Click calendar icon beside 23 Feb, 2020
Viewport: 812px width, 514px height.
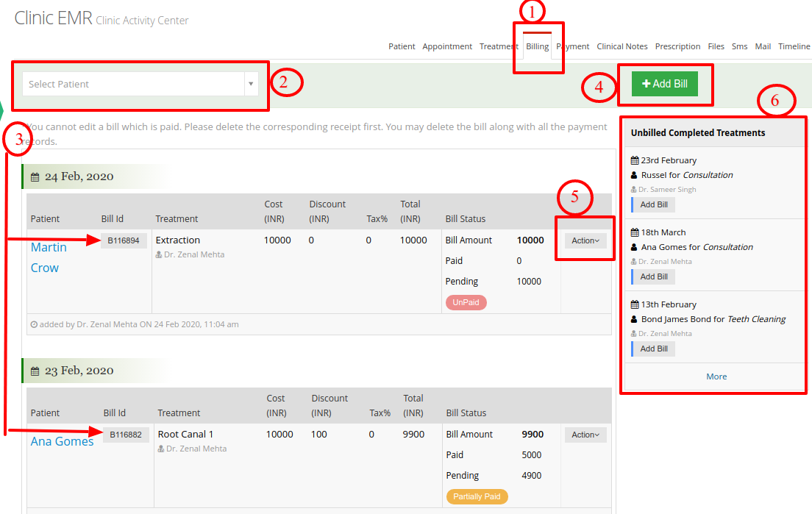pyautogui.click(x=35, y=371)
